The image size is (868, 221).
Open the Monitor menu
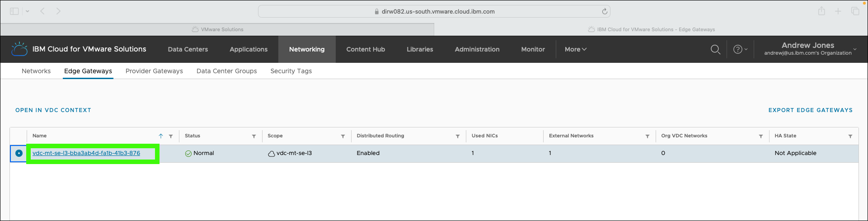[533, 49]
